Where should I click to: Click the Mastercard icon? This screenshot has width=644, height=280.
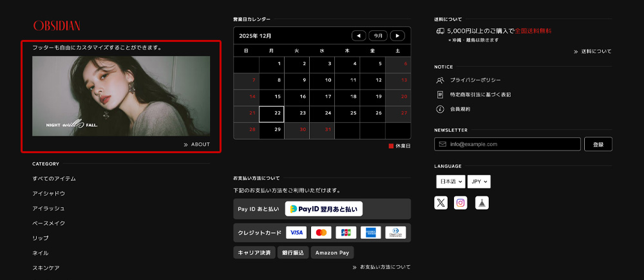[x=321, y=232]
